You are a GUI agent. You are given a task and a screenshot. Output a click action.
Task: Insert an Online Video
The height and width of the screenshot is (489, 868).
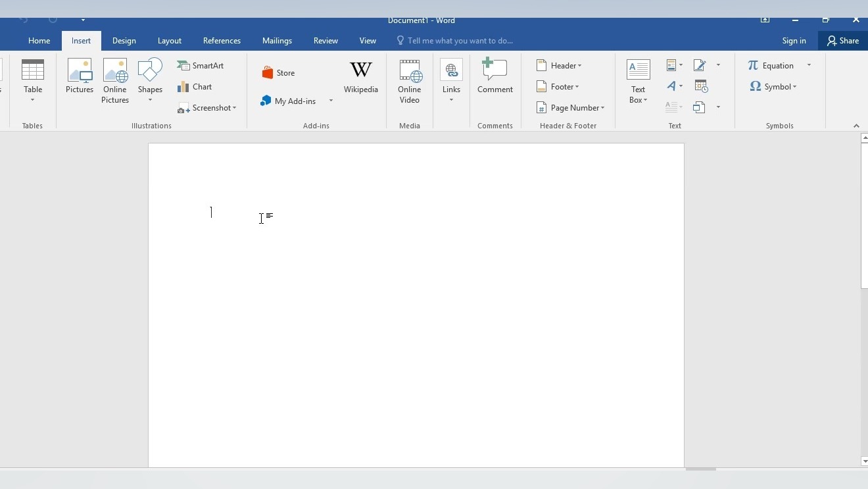coord(410,81)
